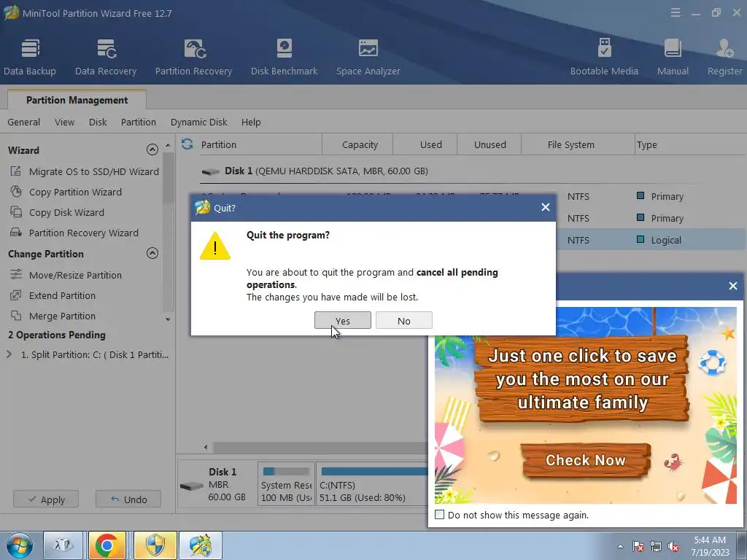Click the muted volume tray icon
This screenshot has width=747, height=560.
673,546
